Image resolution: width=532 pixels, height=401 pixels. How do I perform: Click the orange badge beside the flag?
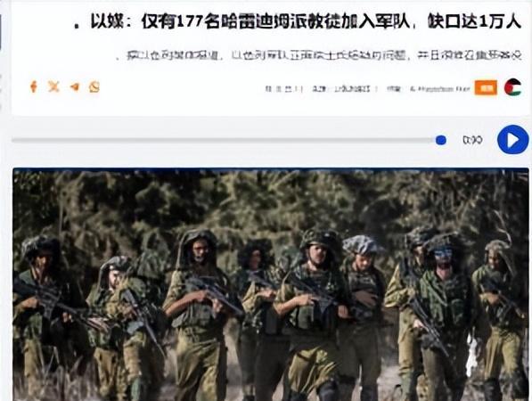(x=486, y=88)
